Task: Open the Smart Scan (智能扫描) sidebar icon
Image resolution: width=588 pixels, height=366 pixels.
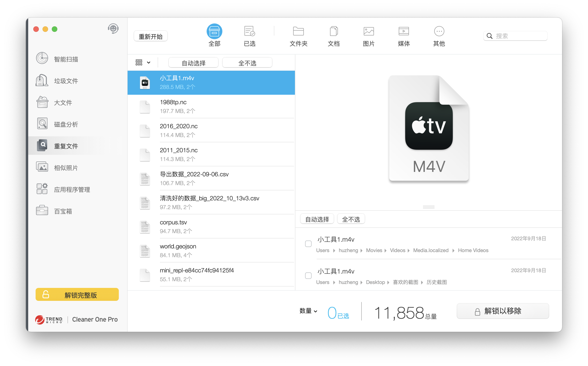Action: (42, 58)
